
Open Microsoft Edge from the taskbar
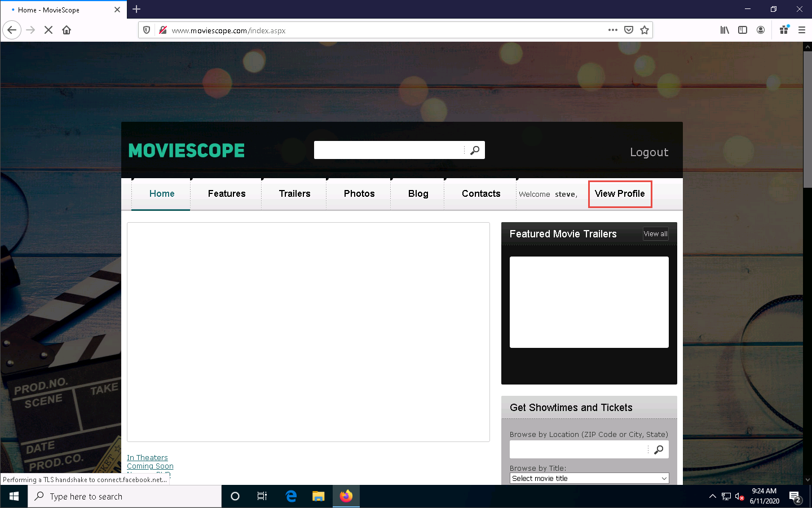point(291,497)
